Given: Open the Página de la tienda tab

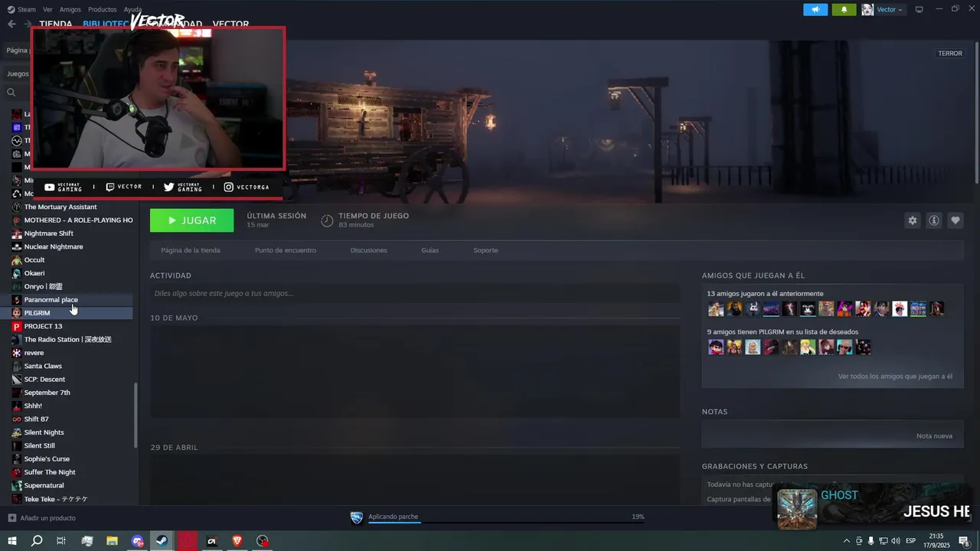Looking at the screenshot, I should coord(191,250).
